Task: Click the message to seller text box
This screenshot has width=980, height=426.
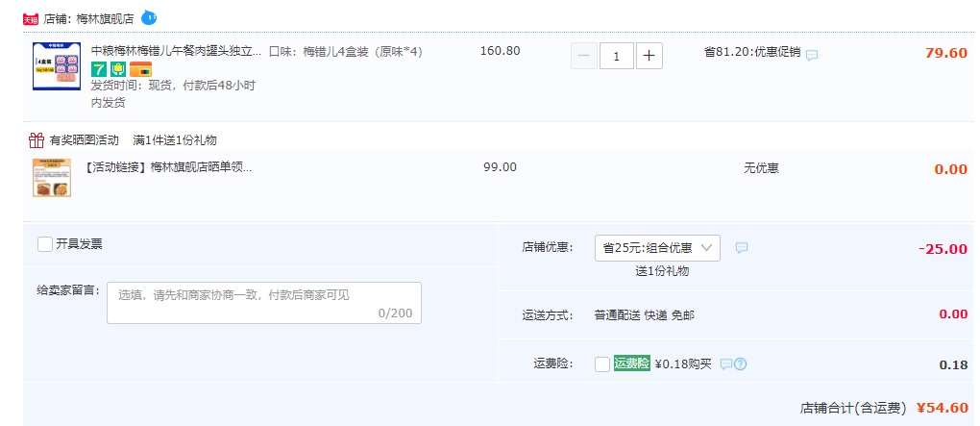Action: tap(264, 303)
